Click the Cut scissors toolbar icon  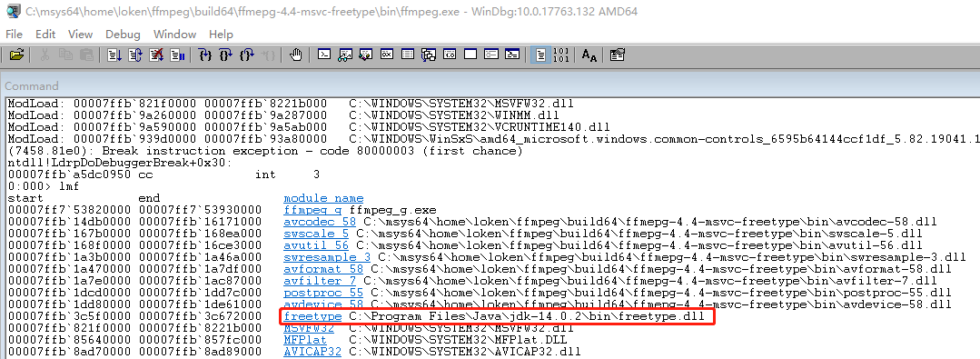pyautogui.click(x=45, y=55)
